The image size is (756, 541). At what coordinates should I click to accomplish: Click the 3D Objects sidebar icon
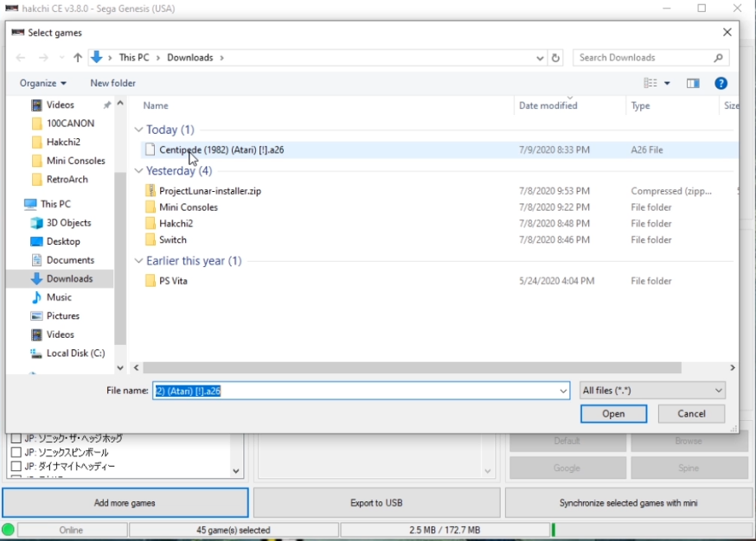(x=36, y=223)
